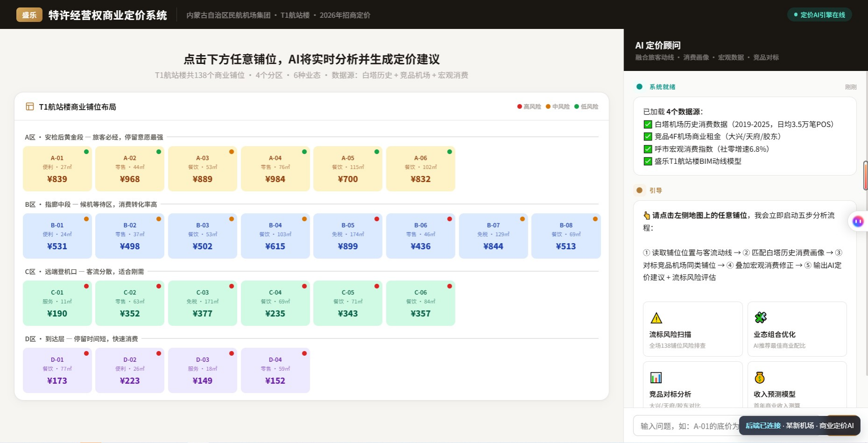Click the checkmark beside 呼市宏观消费指数
Viewport: 868px width, 443px height.
tap(648, 149)
